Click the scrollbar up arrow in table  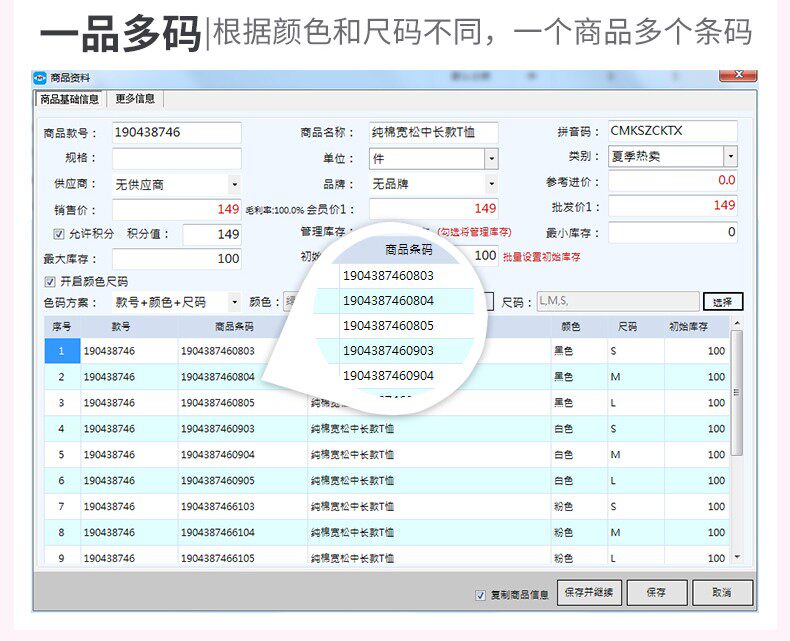(737, 323)
